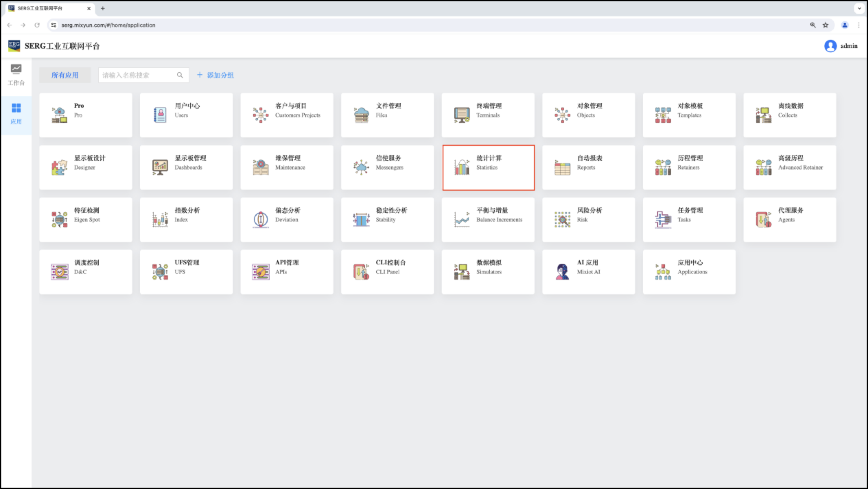Click the Risk analysis icon

[x=562, y=219]
